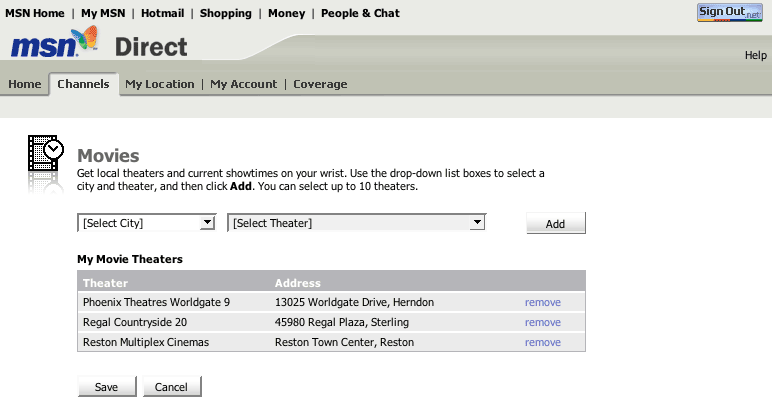The height and width of the screenshot is (406, 772).
Task: Click the Movies page heading
Action: (x=108, y=156)
